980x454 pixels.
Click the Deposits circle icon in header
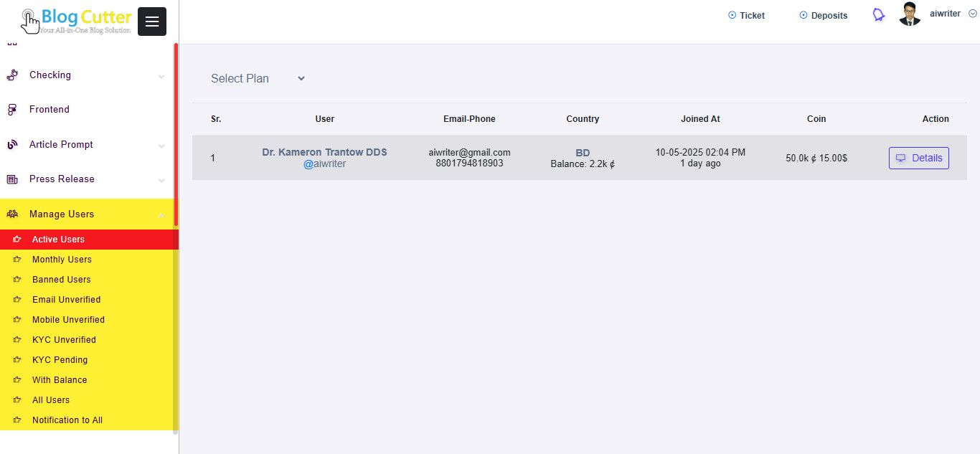[x=804, y=15]
